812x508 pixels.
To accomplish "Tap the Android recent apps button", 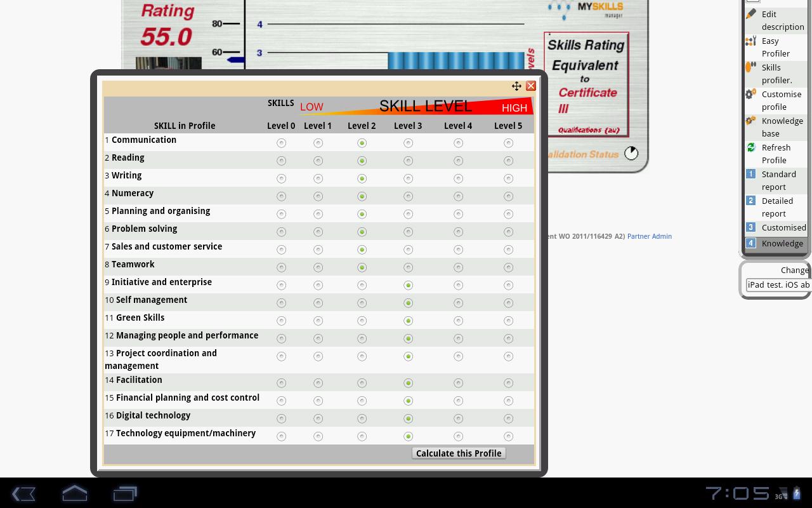I will [125, 493].
